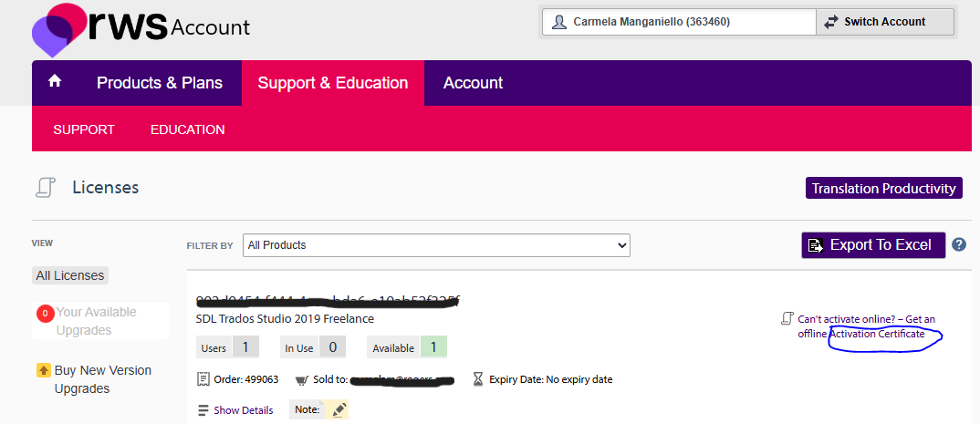
Task: Click the In Use count 0
Action: click(x=332, y=347)
